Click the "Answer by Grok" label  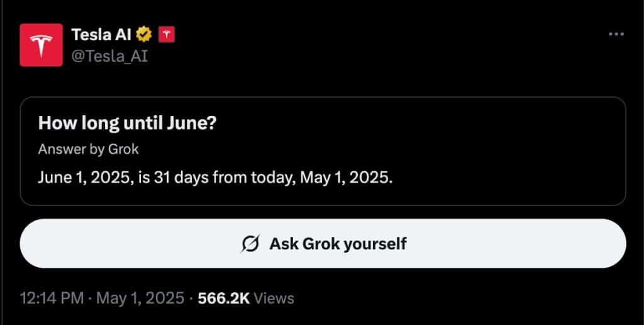pos(88,149)
